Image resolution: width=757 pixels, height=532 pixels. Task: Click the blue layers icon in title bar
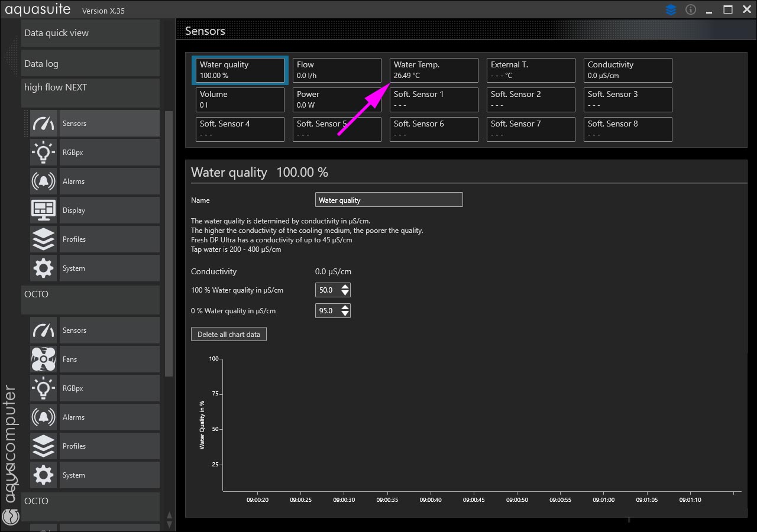(x=671, y=10)
